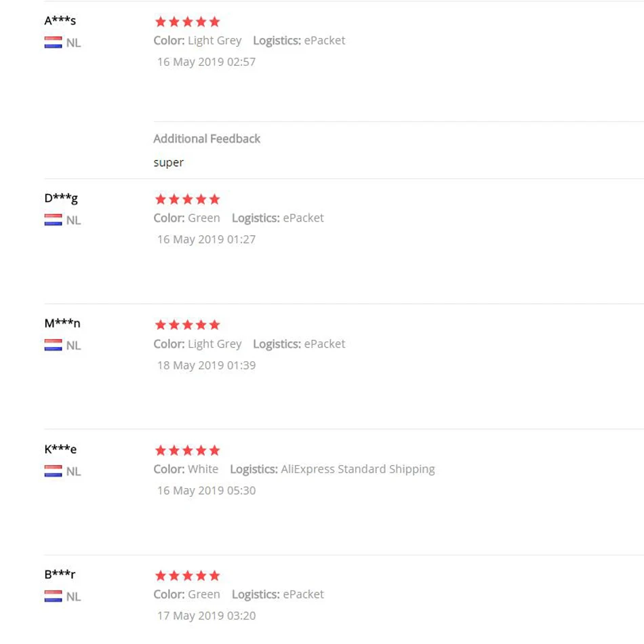Click the five-star rating in D***g review
This screenshot has height=644, width=644.
coord(187,199)
